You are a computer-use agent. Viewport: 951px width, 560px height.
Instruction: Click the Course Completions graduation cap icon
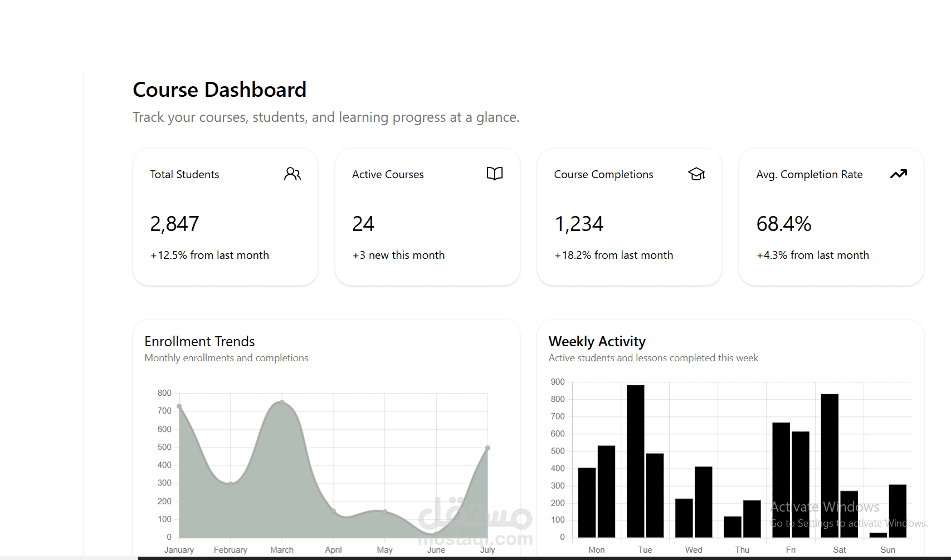696,174
